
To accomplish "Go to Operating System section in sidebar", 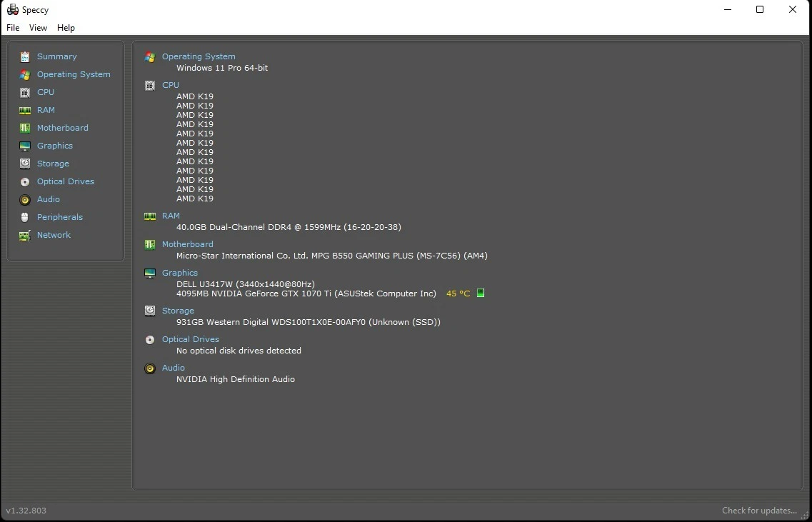I will pyautogui.click(x=74, y=74).
